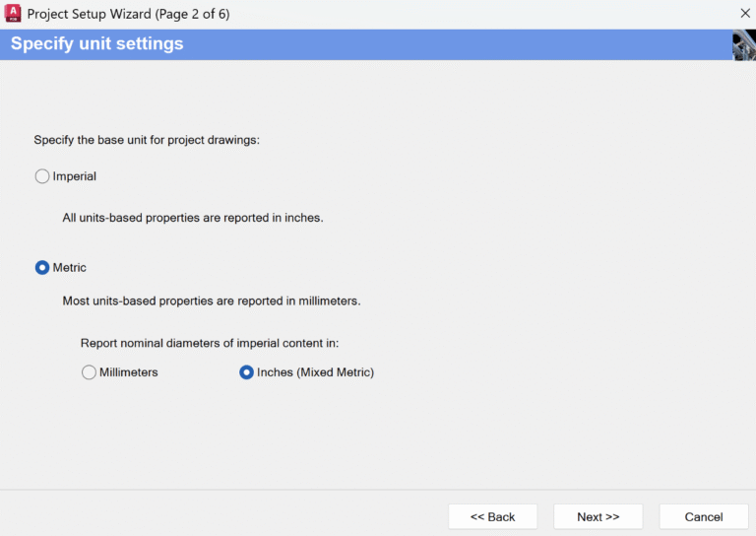The height and width of the screenshot is (536, 756).
Task: Click the 'Project Setup Wizard (Page 2 of 6)' title
Action: [128, 14]
